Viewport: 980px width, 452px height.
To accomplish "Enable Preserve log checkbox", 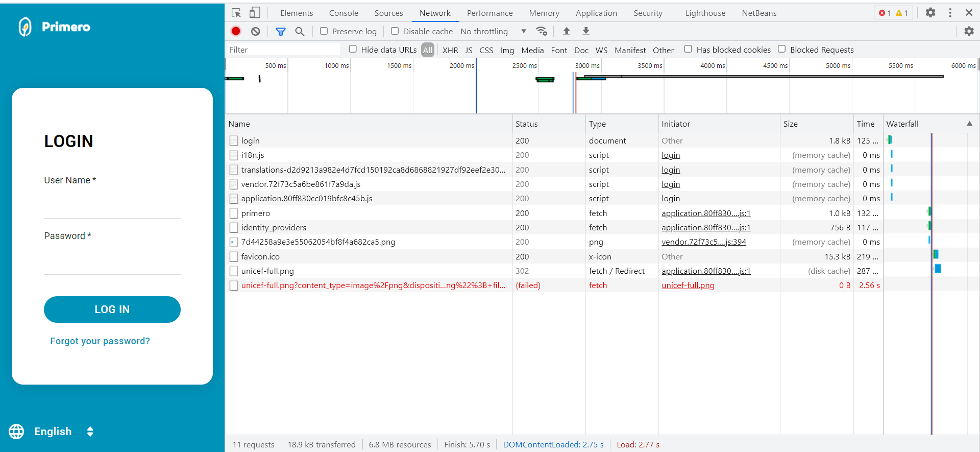I will click(324, 31).
